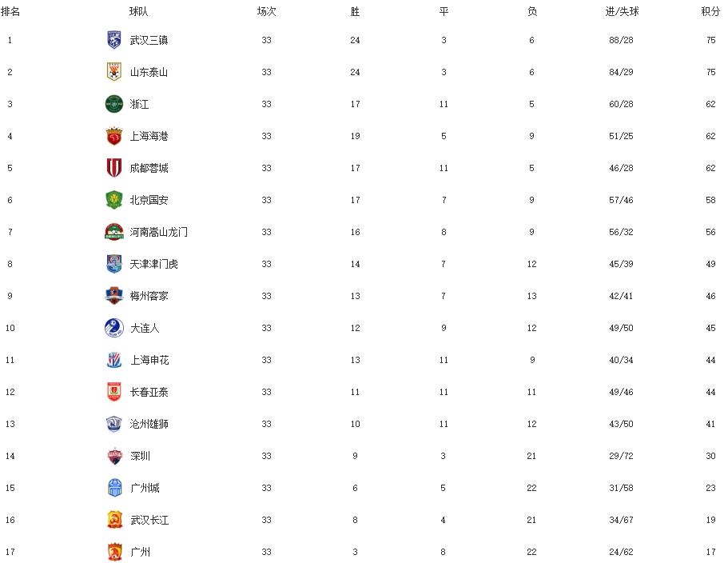Click the 武汉长江 orange badge
The height and width of the screenshot is (563, 728).
[x=114, y=520]
